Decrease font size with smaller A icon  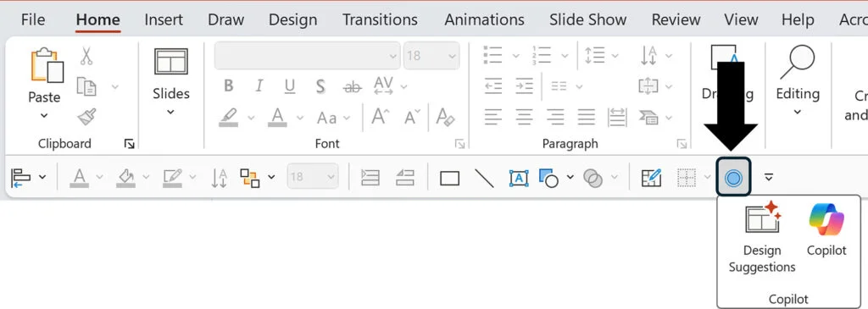[412, 117]
